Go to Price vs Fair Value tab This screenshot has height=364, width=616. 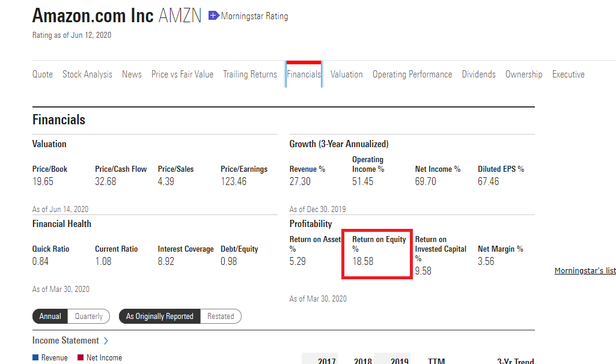pyautogui.click(x=182, y=74)
